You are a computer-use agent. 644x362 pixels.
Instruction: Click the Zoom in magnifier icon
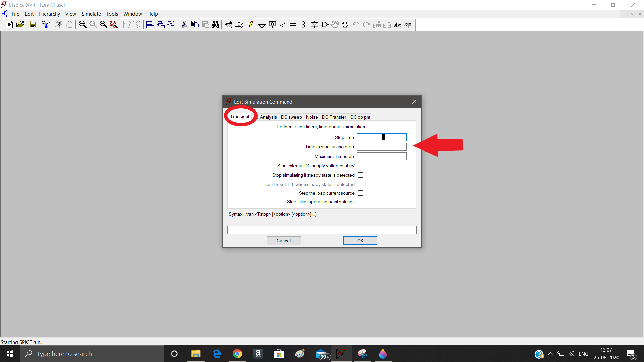(x=83, y=24)
